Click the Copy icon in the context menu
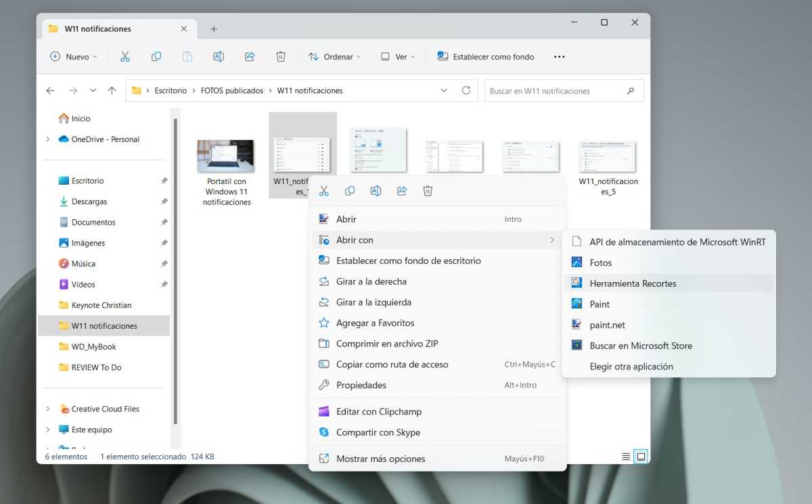This screenshot has width=812, height=504. click(350, 191)
